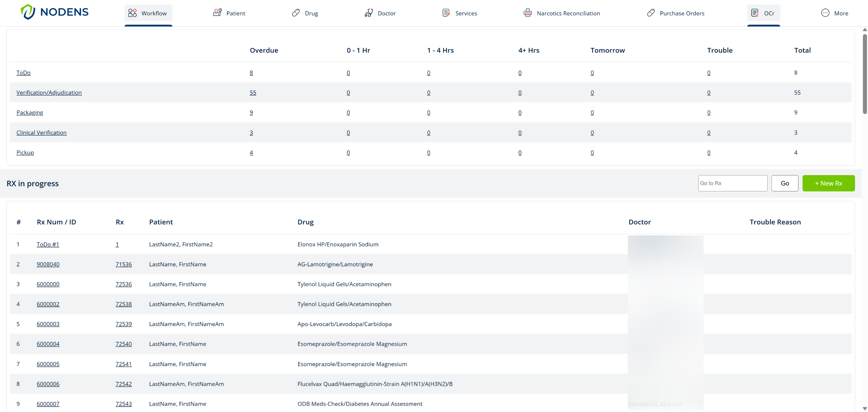The image size is (868, 412).
Task: Click the OCr document icon
Action: click(755, 13)
